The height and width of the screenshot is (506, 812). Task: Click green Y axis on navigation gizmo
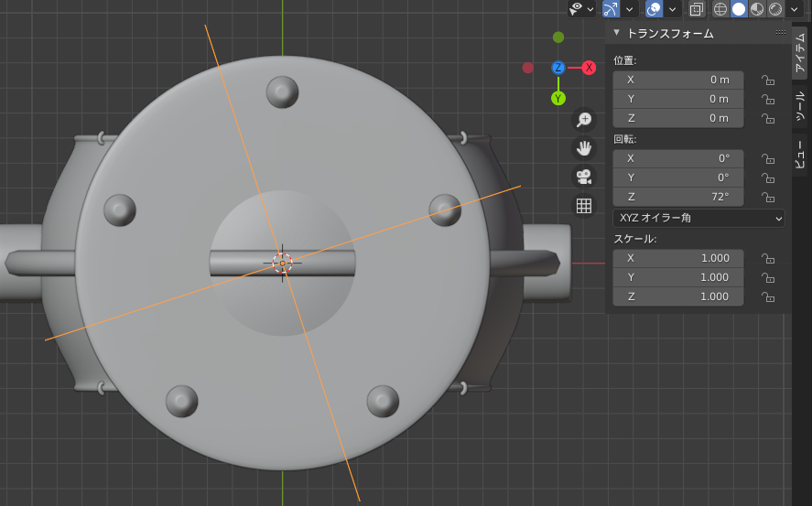558,98
